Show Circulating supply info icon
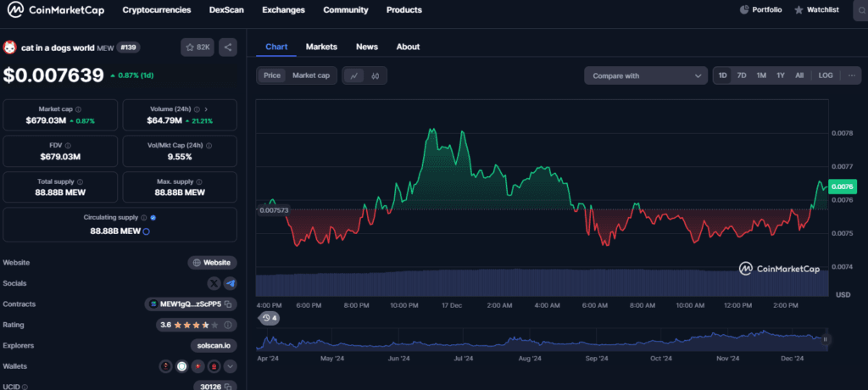 [143, 218]
